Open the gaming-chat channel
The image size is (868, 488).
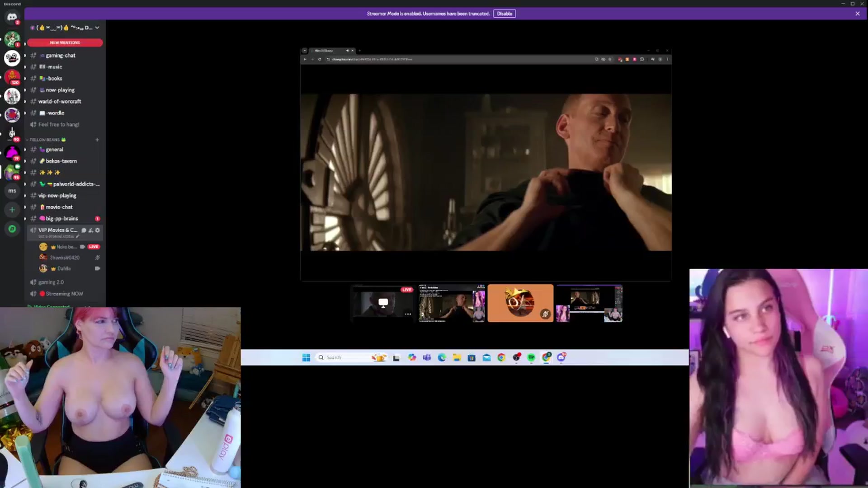pyautogui.click(x=65, y=56)
